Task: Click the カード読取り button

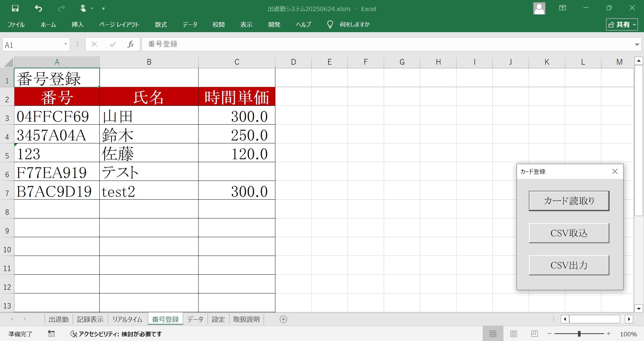Action: (569, 201)
